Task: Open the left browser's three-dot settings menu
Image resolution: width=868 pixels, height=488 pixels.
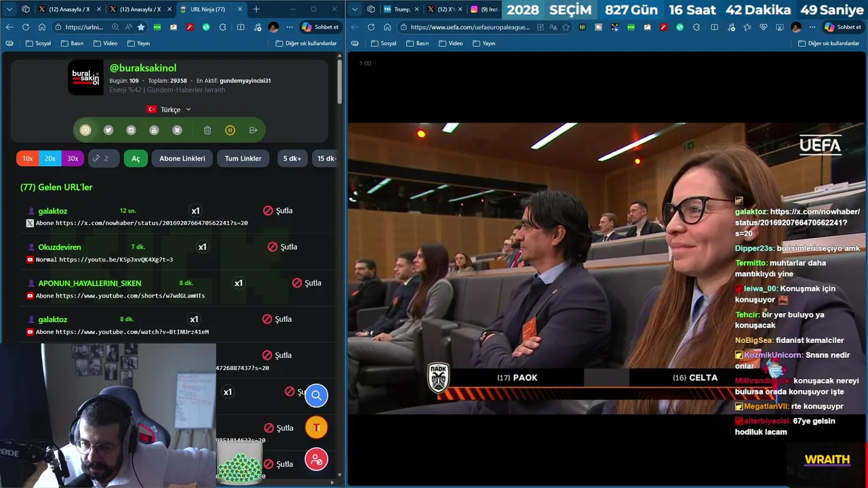Action: tap(290, 27)
